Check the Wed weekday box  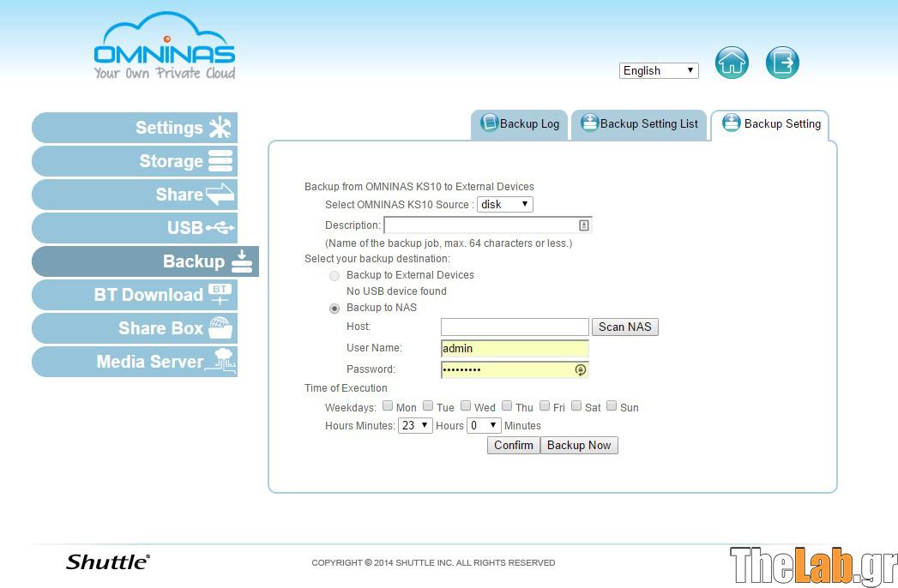point(466,406)
